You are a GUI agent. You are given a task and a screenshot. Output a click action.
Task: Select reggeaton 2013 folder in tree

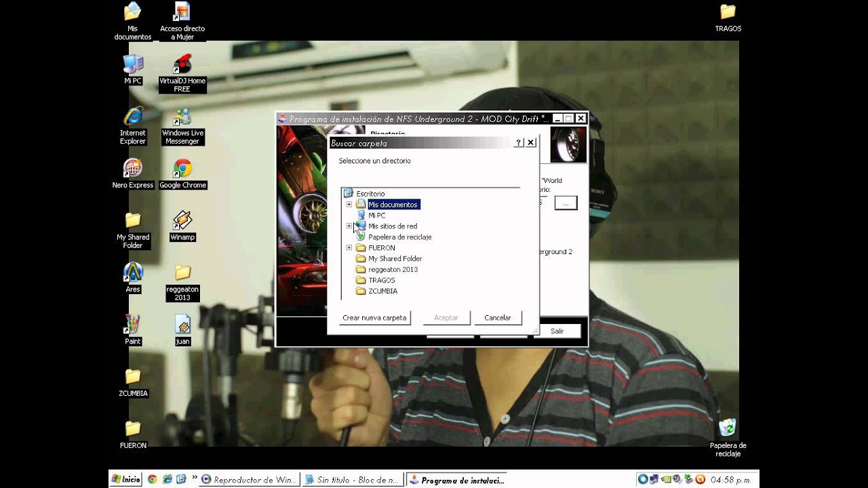(393, 269)
